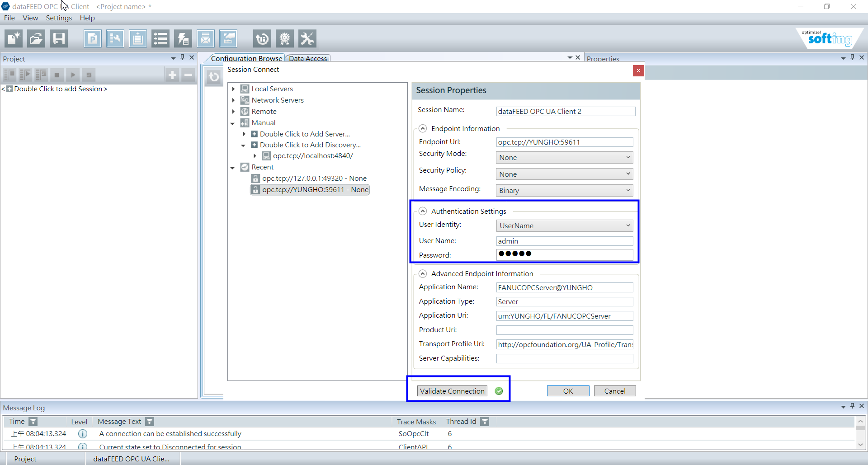Collapse the Authentication Settings section

pos(423,211)
